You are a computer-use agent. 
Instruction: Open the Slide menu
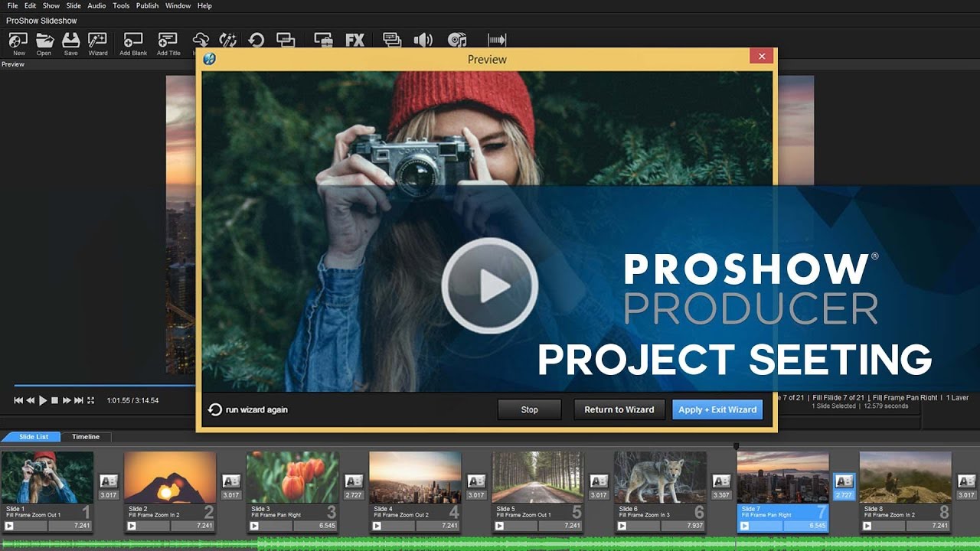point(73,5)
